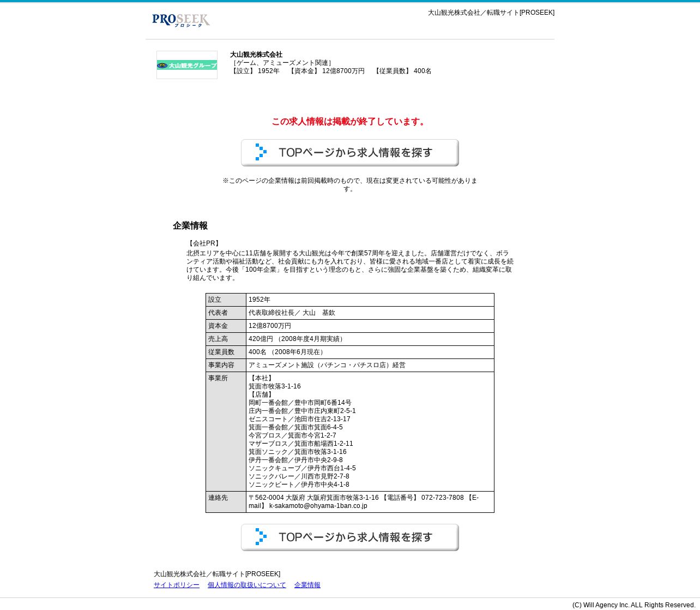Image resolution: width=700 pixels, height=610 pixels.
Task: Click the 資本金 table header cell
Action: (x=226, y=326)
